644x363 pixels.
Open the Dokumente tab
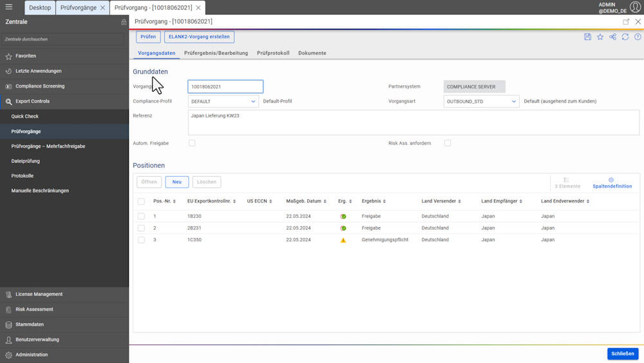(312, 53)
